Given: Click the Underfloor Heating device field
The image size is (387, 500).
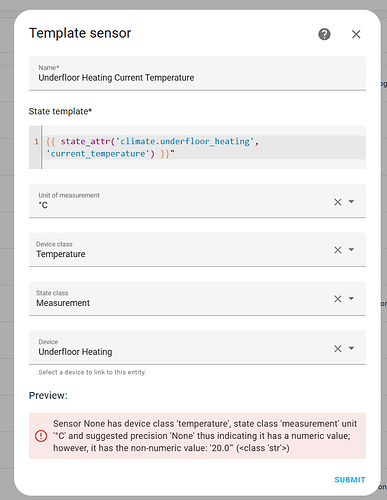Looking at the screenshot, I should coord(197,348).
